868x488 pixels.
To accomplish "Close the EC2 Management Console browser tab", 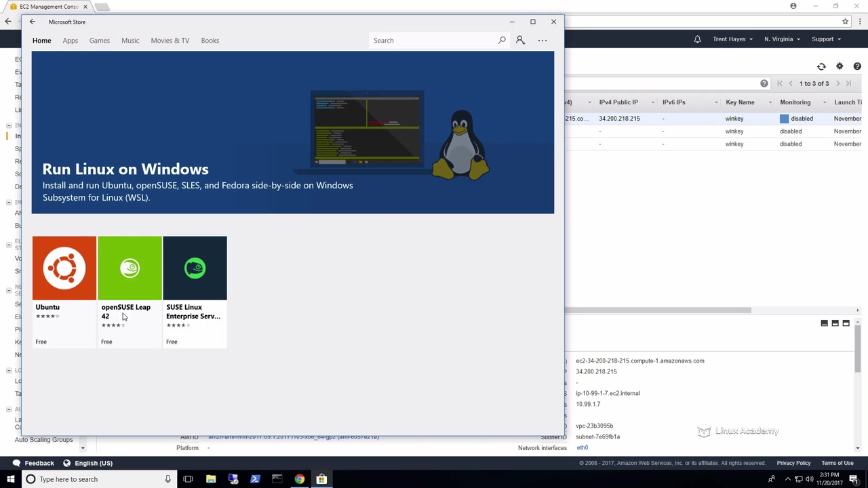I will (x=85, y=7).
